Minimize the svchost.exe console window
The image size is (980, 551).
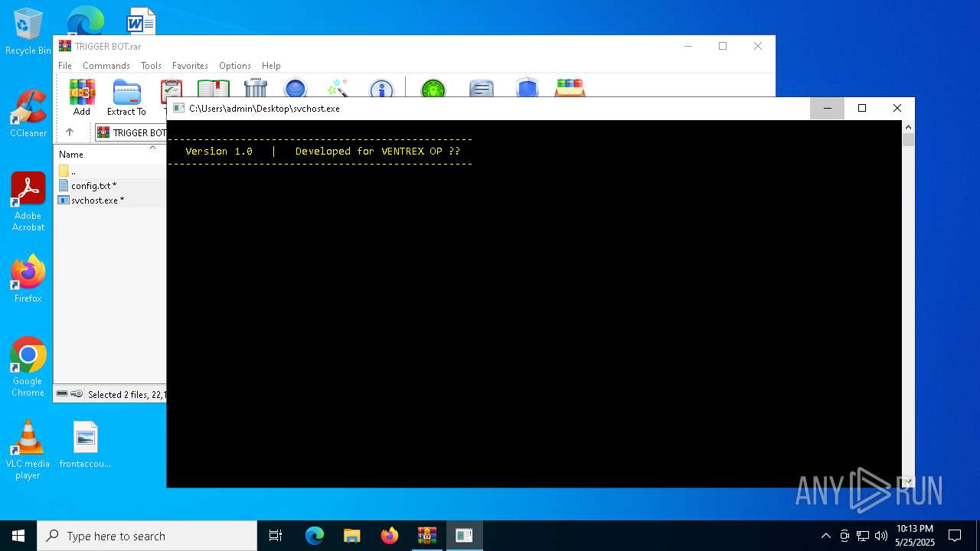pos(827,108)
